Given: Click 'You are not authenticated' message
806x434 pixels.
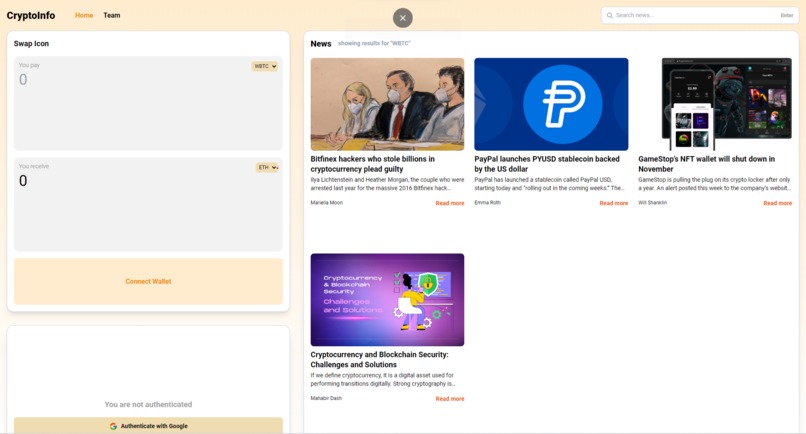Looking at the screenshot, I should pyautogui.click(x=148, y=405).
